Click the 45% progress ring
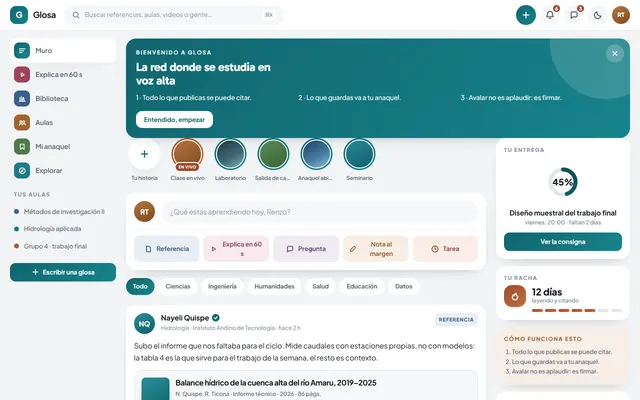This screenshot has height=400, width=640. 563,182
